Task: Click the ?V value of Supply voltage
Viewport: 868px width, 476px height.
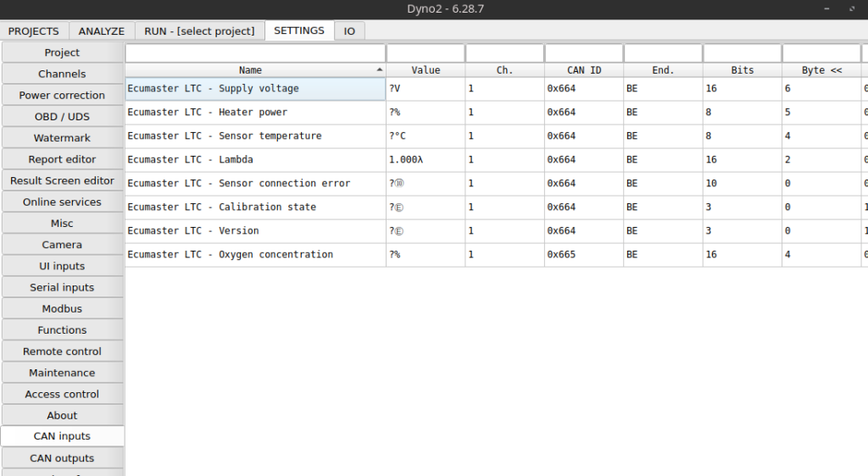Action: point(426,89)
